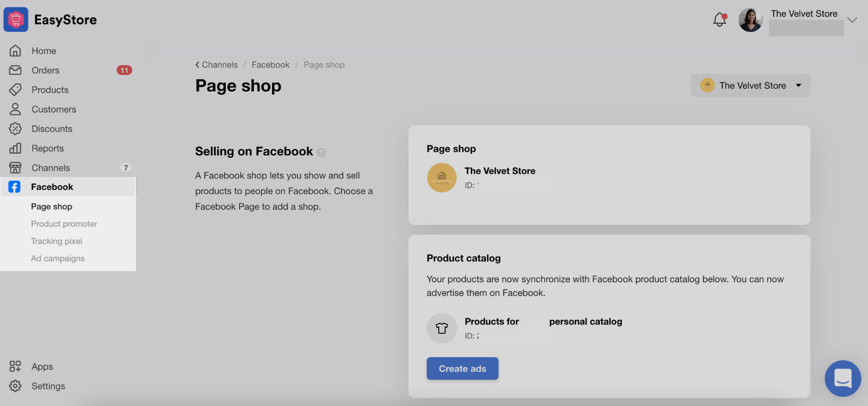Click the Channels storefront icon
The image size is (868, 406).
15,168
